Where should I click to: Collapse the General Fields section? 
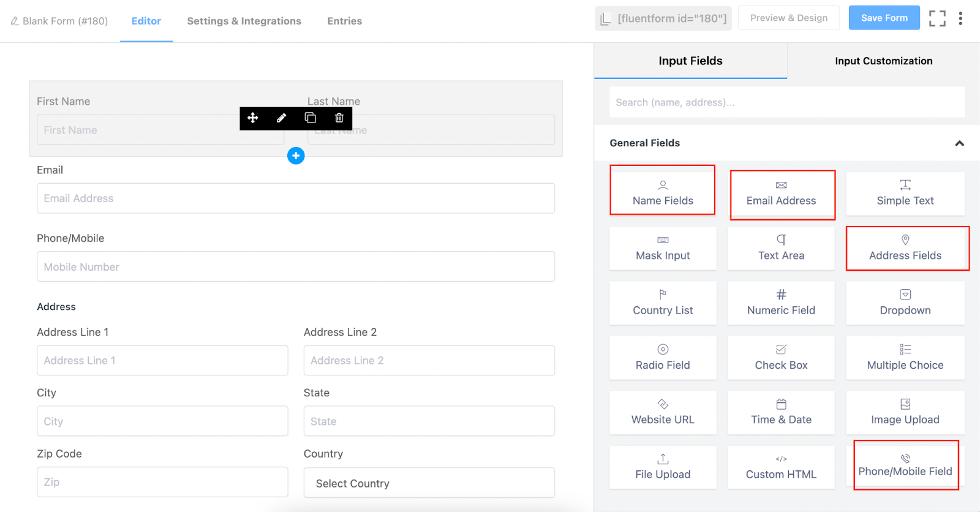click(x=959, y=143)
